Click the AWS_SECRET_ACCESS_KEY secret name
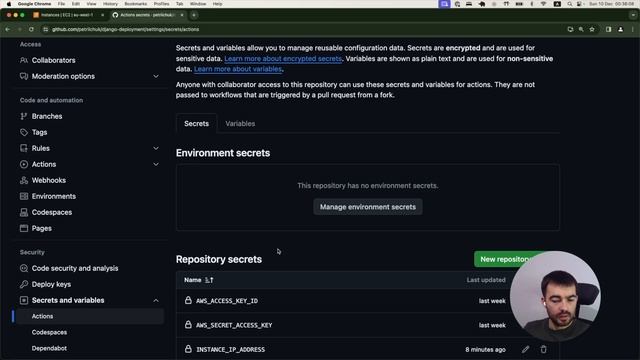 tap(234, 325)
